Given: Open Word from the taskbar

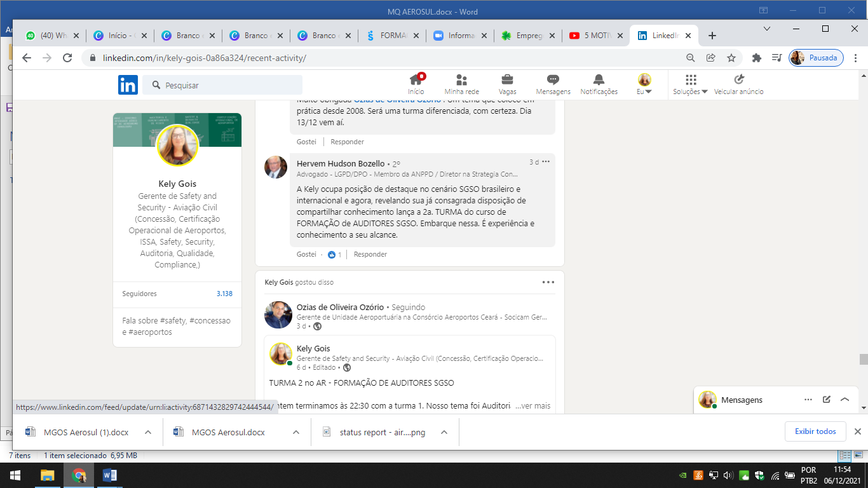Looking at the screenshot, I should 110,475.
